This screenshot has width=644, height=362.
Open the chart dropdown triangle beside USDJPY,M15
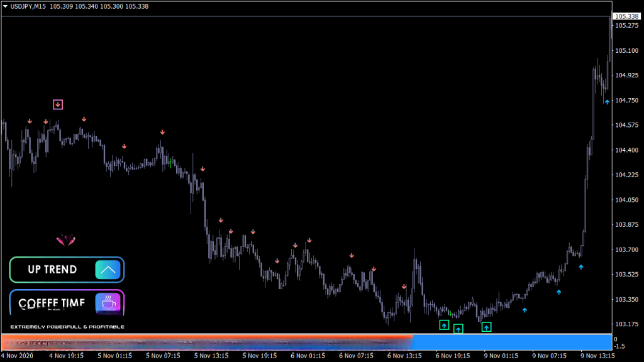tap(5, 6)
